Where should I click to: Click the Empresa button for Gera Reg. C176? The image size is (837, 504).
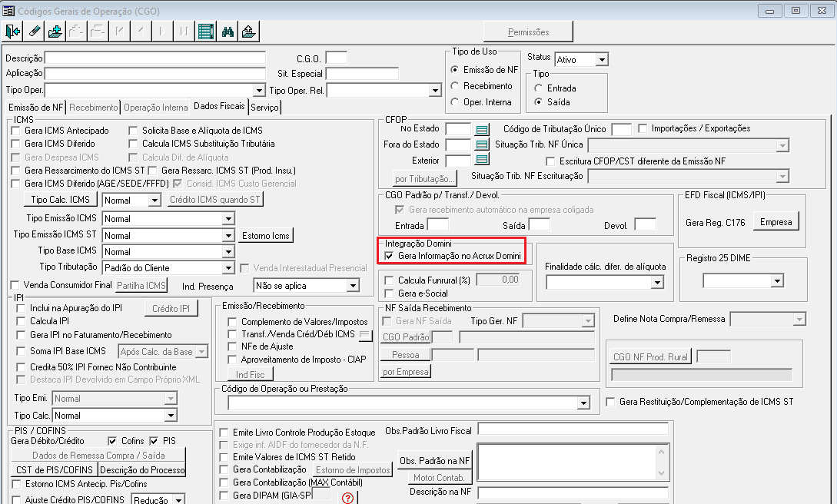[x=776, y=222]
